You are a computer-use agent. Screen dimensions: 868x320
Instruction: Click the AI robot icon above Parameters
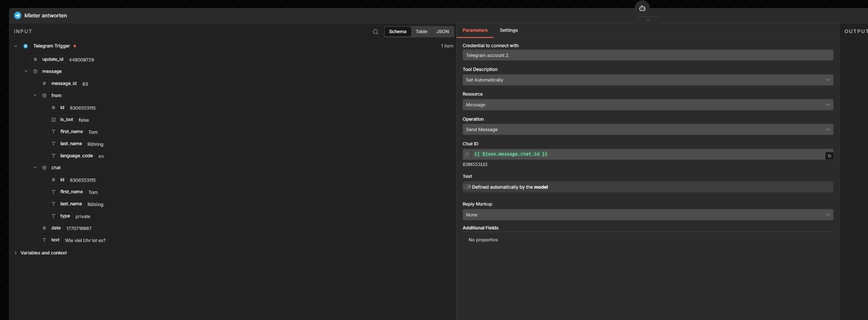642,8
